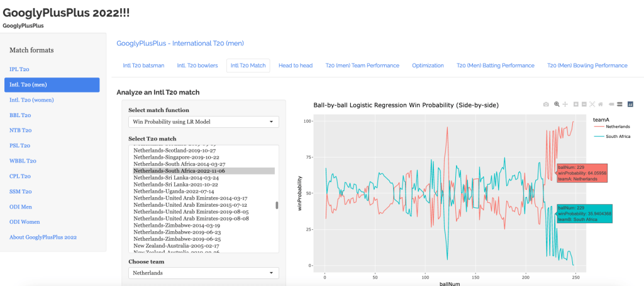Click the camera download plot icon

pos(546,105)
